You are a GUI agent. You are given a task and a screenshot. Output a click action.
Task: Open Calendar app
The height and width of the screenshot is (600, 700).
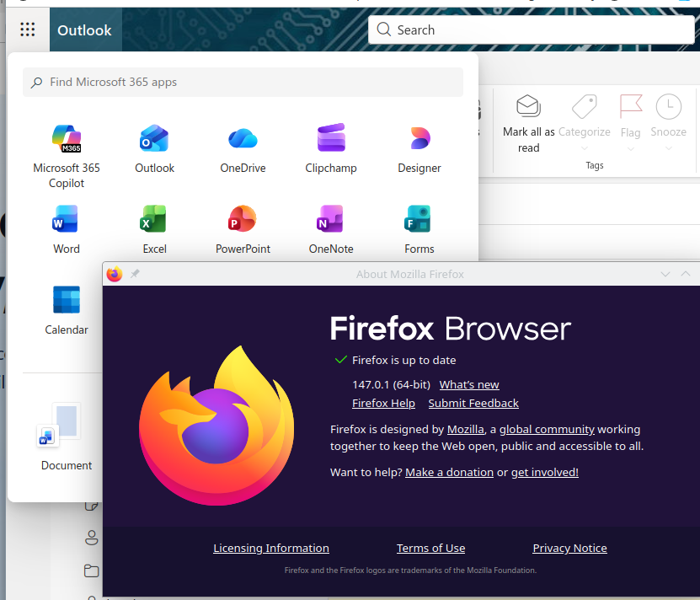pyautogui.click(x=67, y=310)
